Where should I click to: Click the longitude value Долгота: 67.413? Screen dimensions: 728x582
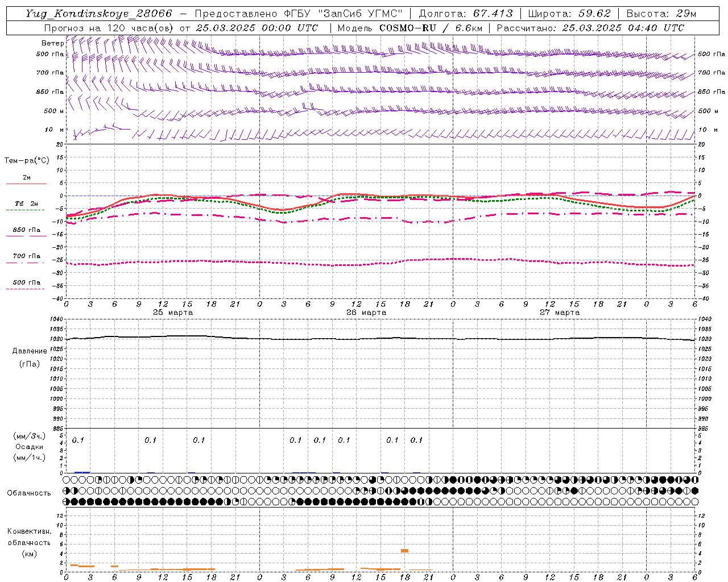click(466, 14)
